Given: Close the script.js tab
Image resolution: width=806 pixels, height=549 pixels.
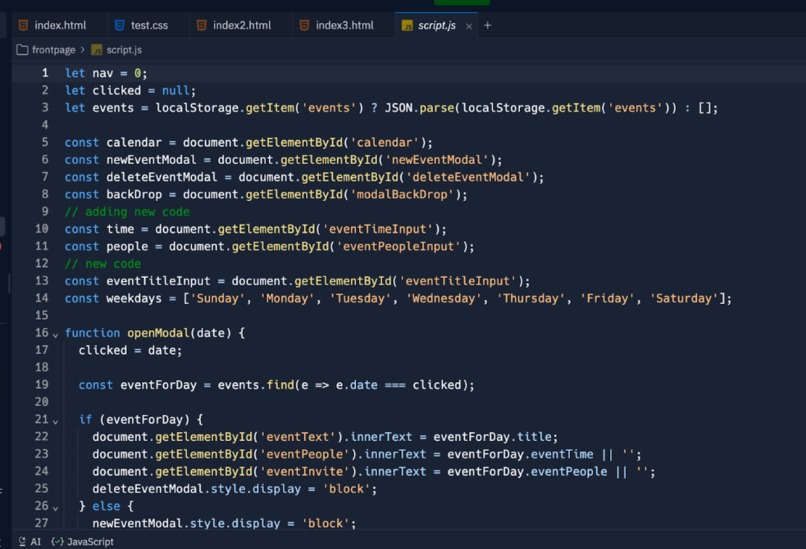Looking at the screenshot, I should pos(469,26).
